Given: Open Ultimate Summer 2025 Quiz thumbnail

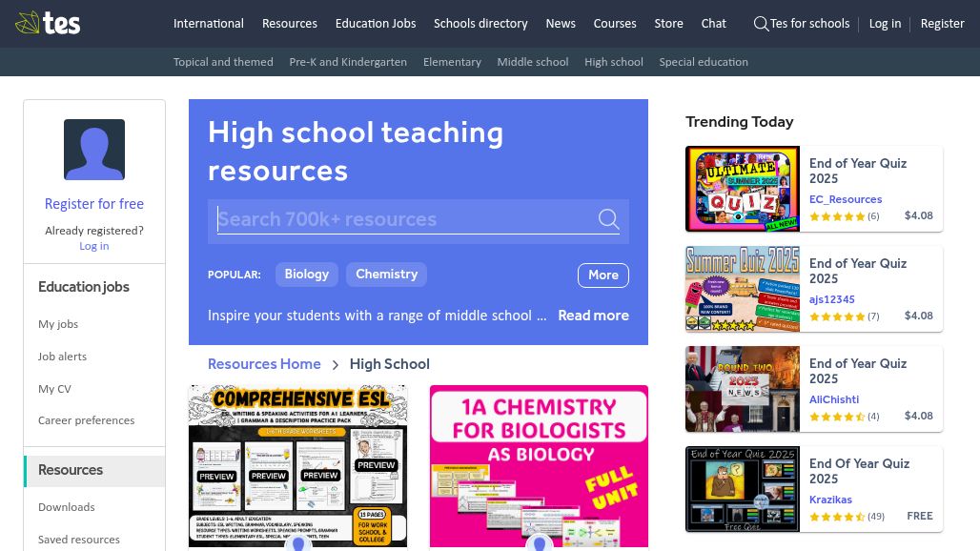Looking at the screenshot, I should click(x=743, y=189).
